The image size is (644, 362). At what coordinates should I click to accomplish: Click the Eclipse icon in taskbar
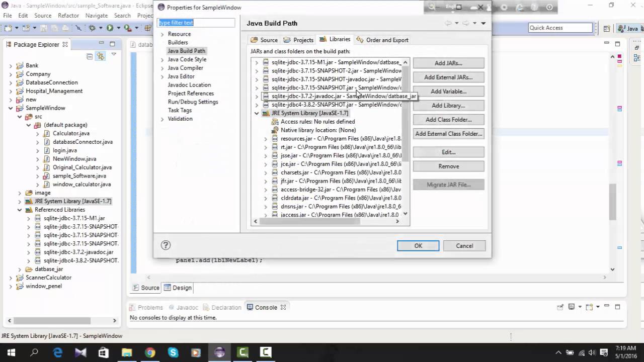tap(219, 352)
